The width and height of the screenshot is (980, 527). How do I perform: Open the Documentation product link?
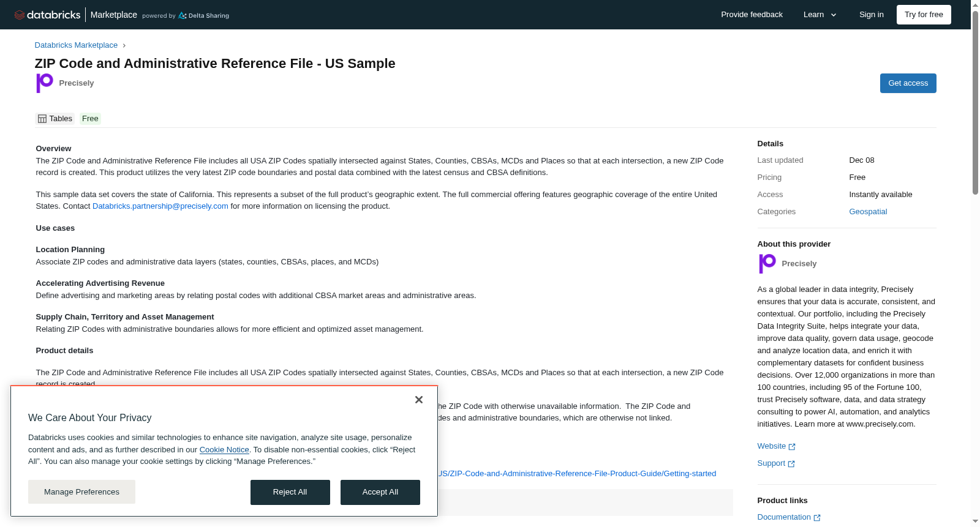[784, 517]
